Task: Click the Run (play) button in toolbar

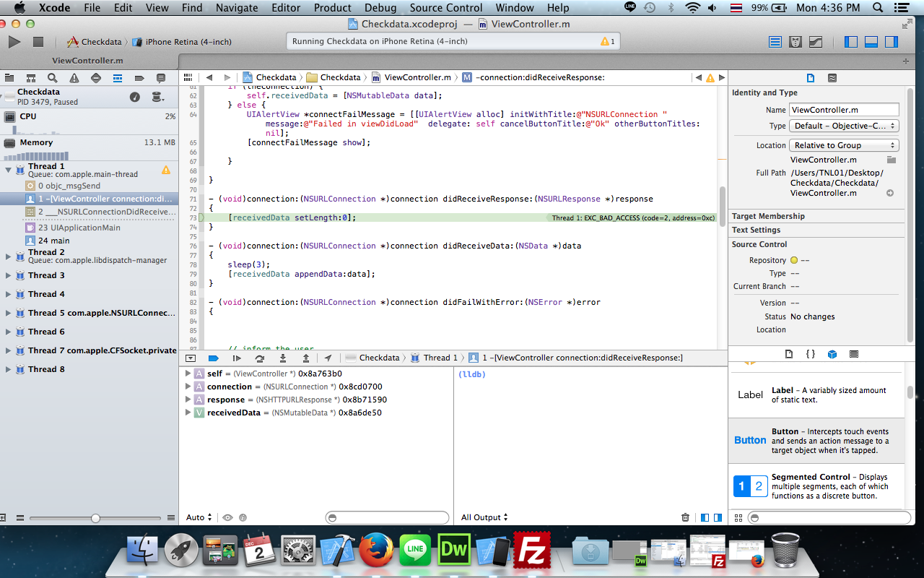Action: 14,42
